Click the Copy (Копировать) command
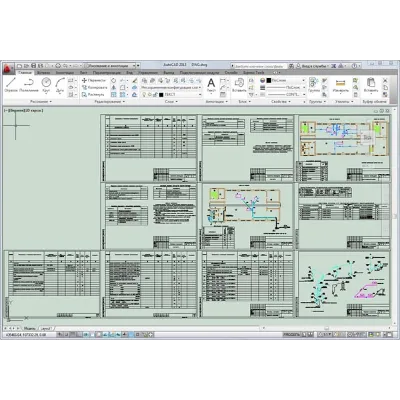Image resolution: width=400 pixels, height=400 pixels. (94, 87)
